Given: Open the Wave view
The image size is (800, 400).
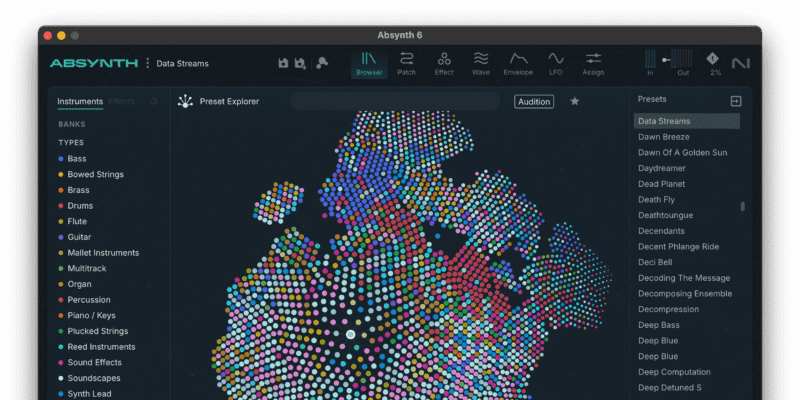Looking at the screenshot, I should coord(481,64).
